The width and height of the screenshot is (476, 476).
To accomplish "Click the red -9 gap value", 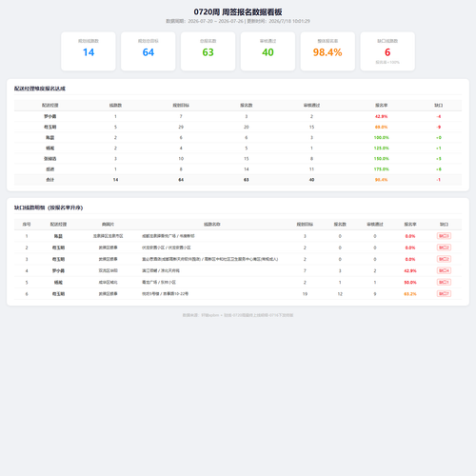I will [x=439, y=127].
